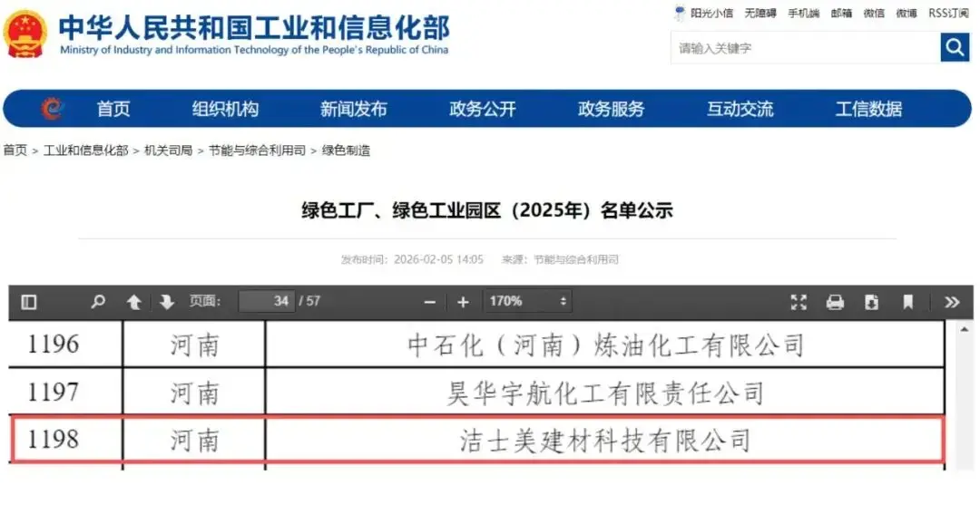Go to previous PDF page
The width and height of the screenshot is (980, 505).
coord(133,302)
